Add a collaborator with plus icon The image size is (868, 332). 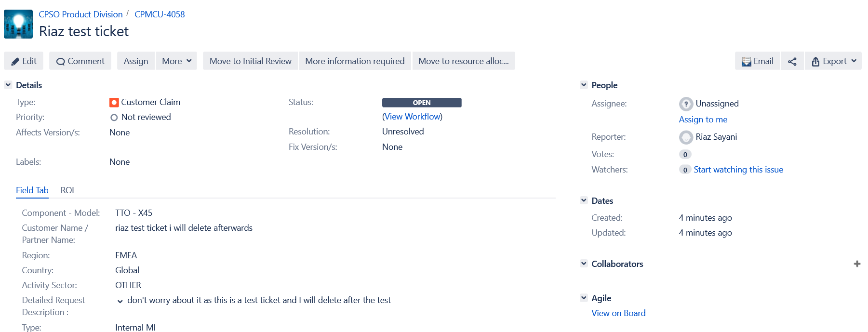pos(857,264)
